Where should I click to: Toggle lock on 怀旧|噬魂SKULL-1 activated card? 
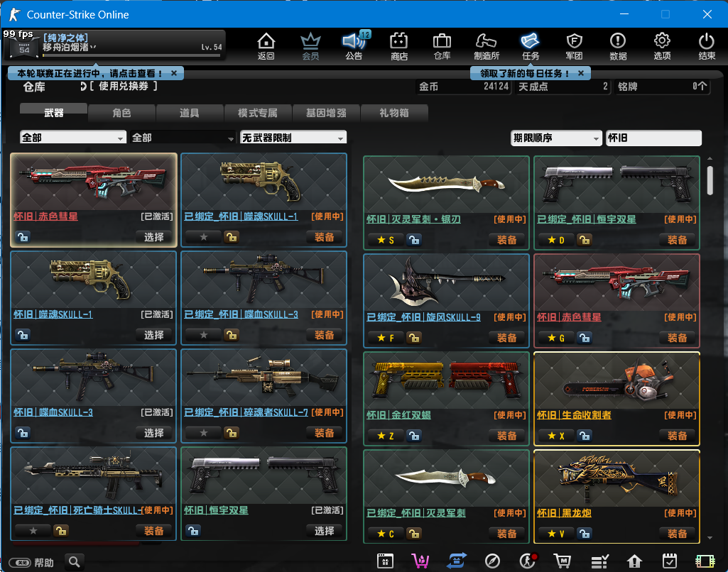click(x=23, y=335)
